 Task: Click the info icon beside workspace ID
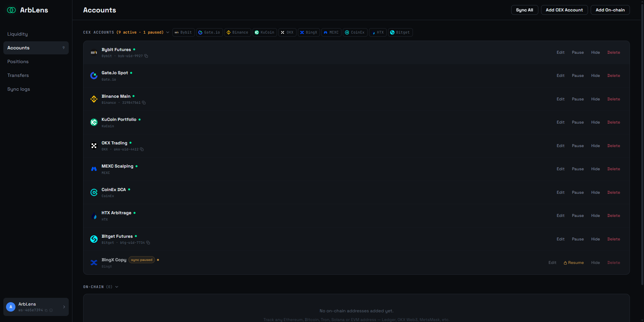click(51, 310)
